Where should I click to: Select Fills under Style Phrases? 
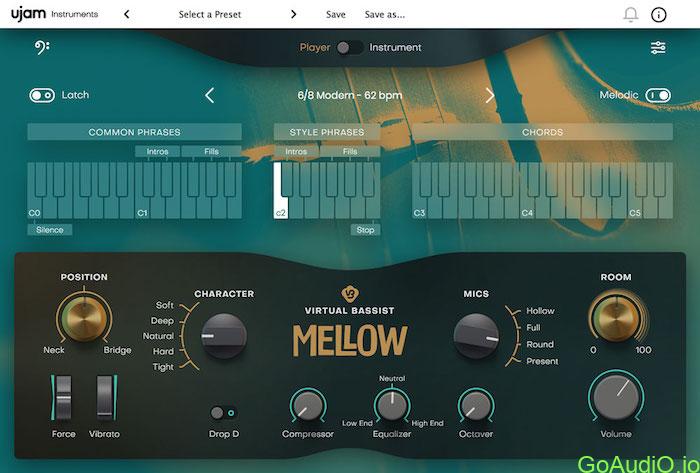pyautogui.click(x=350, y=151)
